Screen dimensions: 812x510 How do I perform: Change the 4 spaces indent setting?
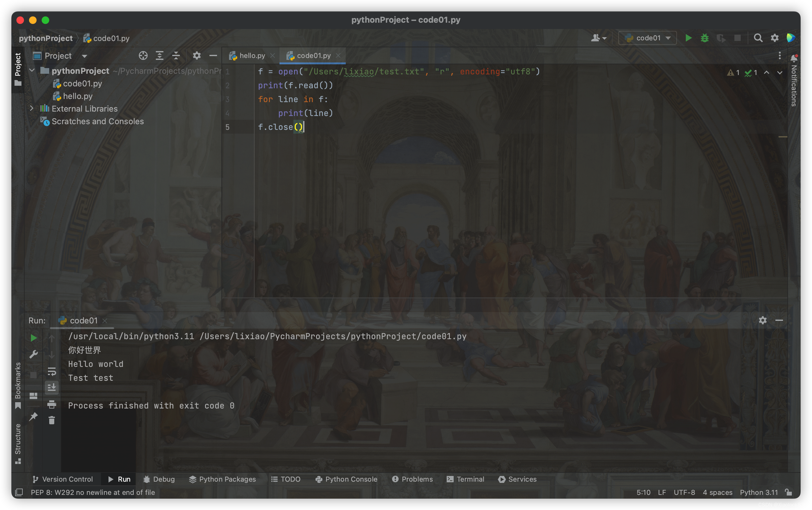pos(718,492)
